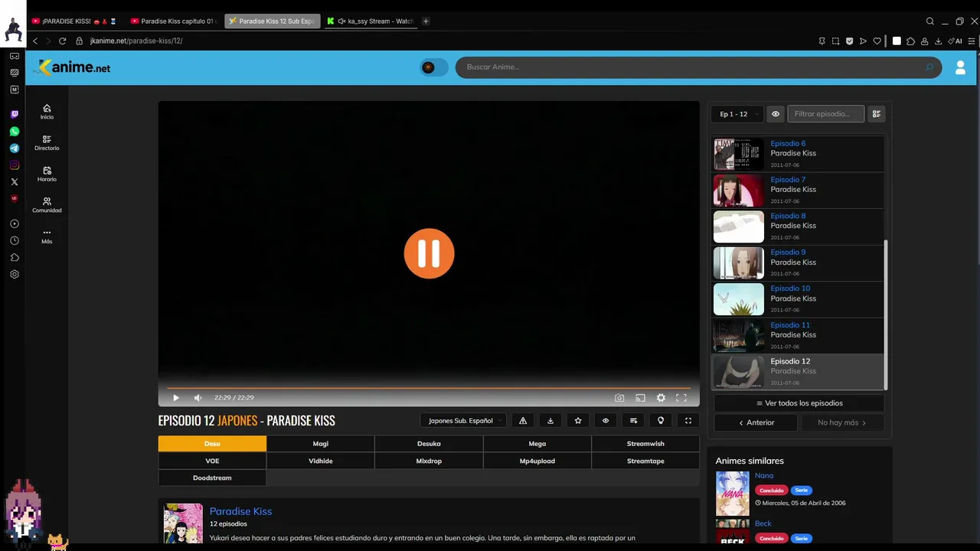Open browser sidebar extensions cube icon

coord(14,257)
